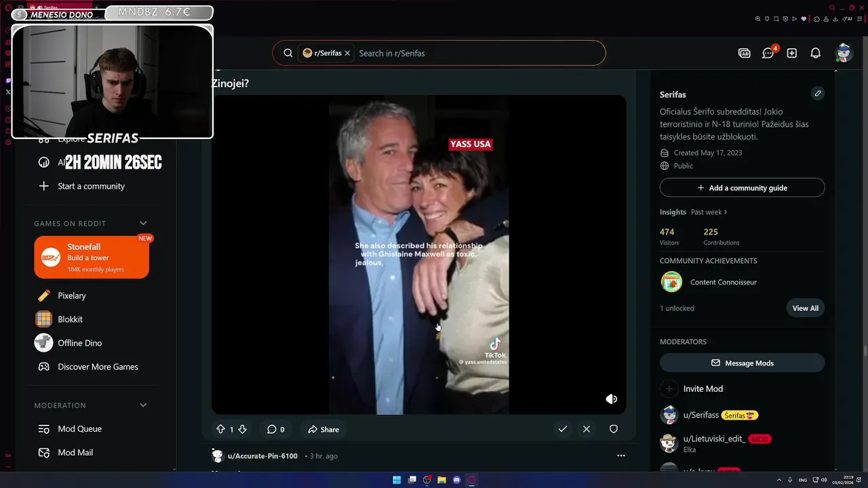
Task: Downvote the Zinojei post
Action: 242,429
